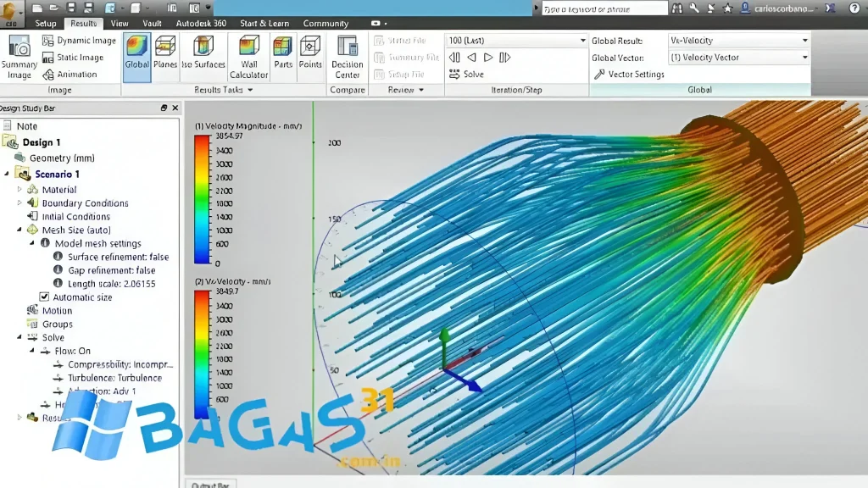868x488 pixels.
Task: Jump to the last iteration step
Action: pyautogui.click(x=505, y=57)
